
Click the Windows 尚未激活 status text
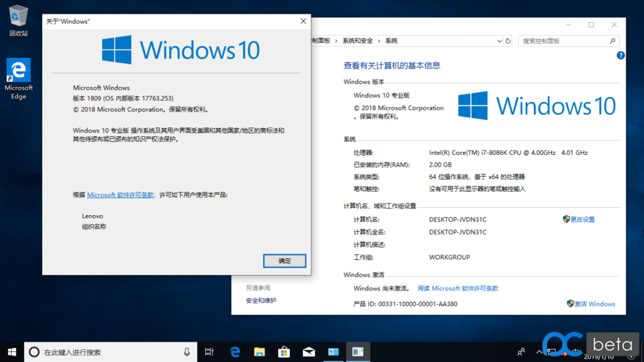tap(382, 289)
